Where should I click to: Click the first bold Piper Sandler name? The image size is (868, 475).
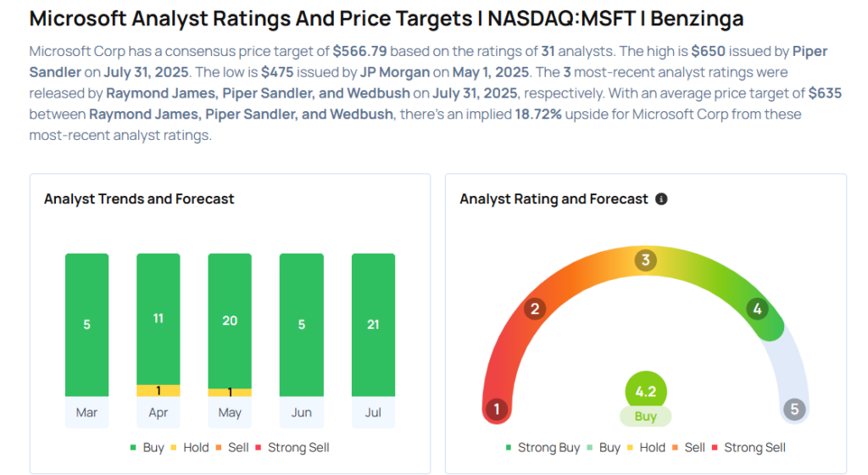pos(811,51)
